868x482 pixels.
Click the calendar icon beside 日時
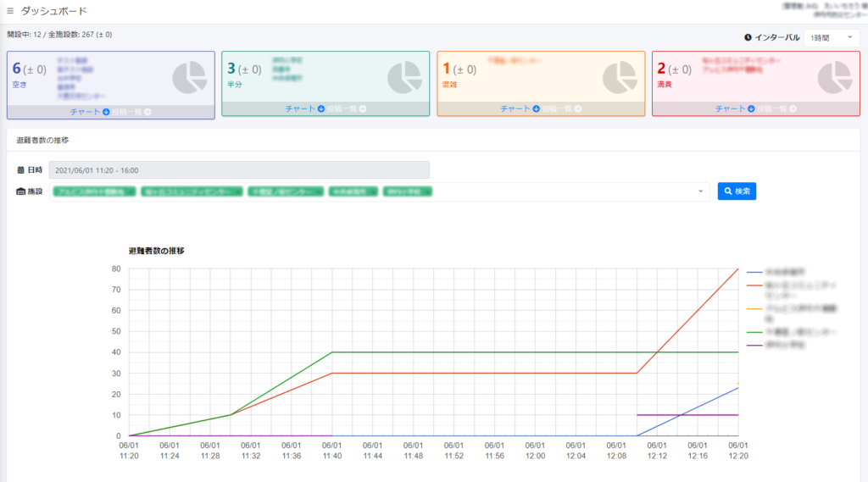coord(20,170)
